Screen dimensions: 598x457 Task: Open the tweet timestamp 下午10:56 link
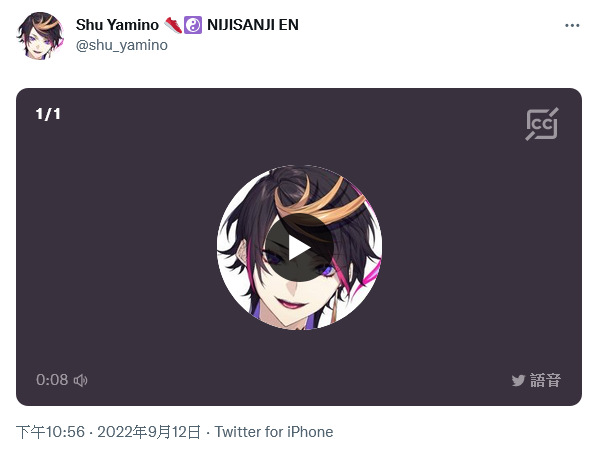pyautogui.click(x=50, y=432)
